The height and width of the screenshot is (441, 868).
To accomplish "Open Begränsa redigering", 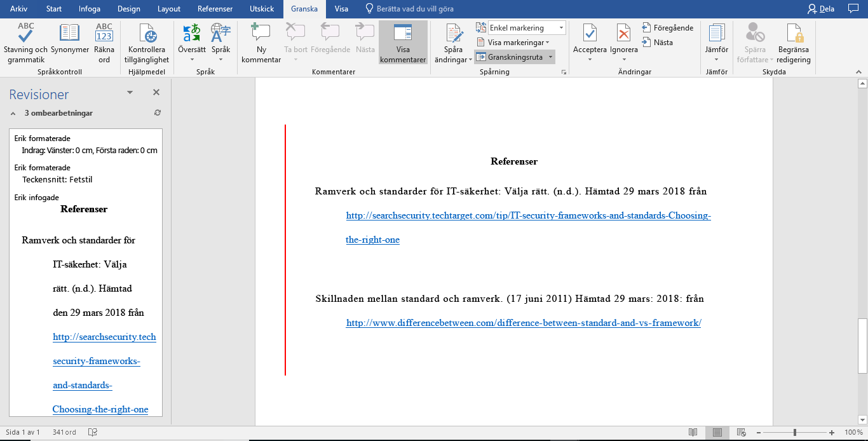I will click(794, 43).
